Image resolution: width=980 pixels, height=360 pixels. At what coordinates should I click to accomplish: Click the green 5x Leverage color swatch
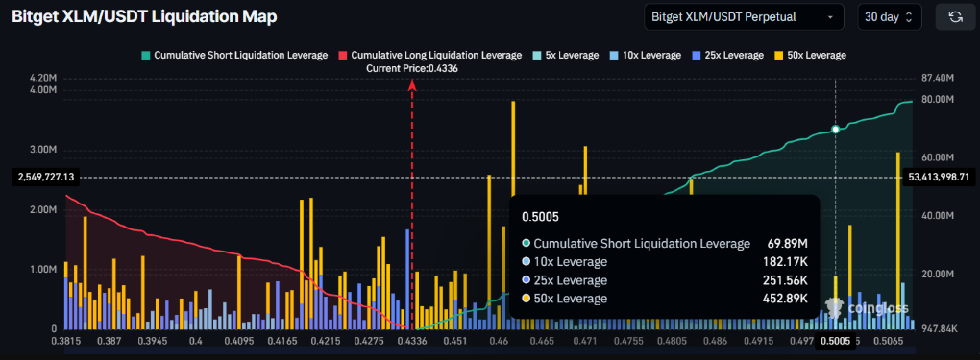(x=537, y=55)
